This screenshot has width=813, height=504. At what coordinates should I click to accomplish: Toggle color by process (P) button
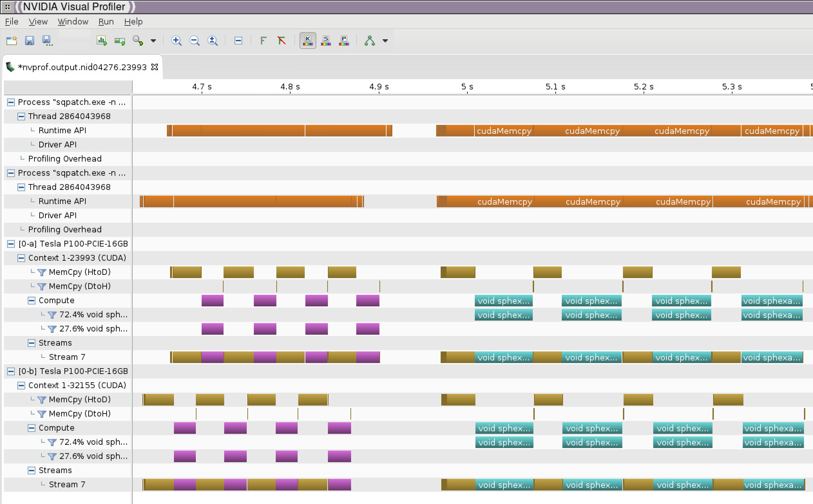344,41
